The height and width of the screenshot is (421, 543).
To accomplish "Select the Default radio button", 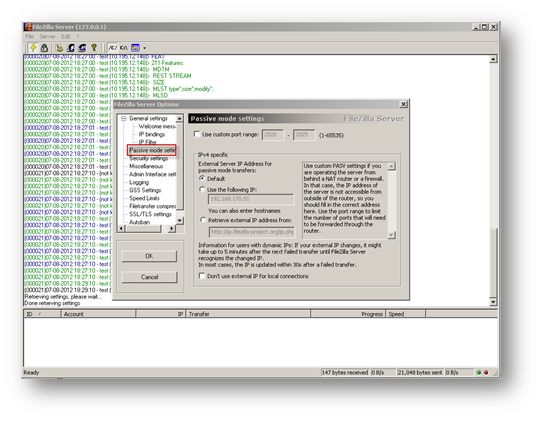I will pyautogui.click(x=202, y=178).
